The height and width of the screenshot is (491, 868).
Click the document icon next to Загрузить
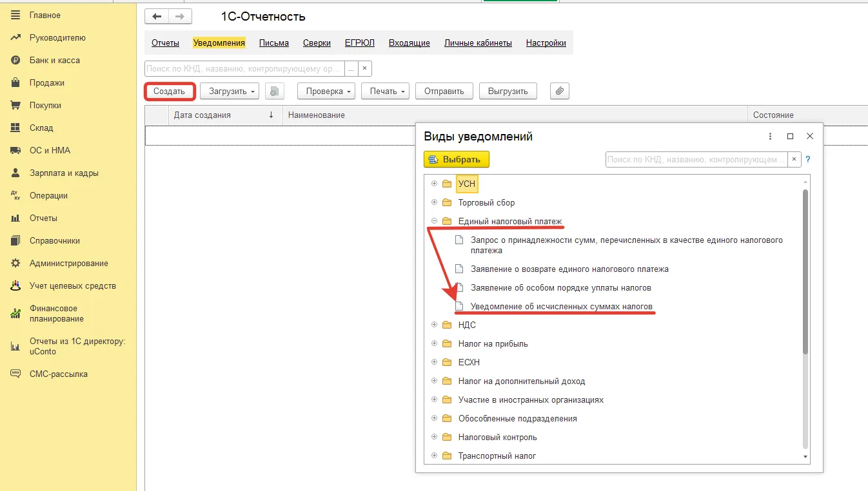(275, 91)
